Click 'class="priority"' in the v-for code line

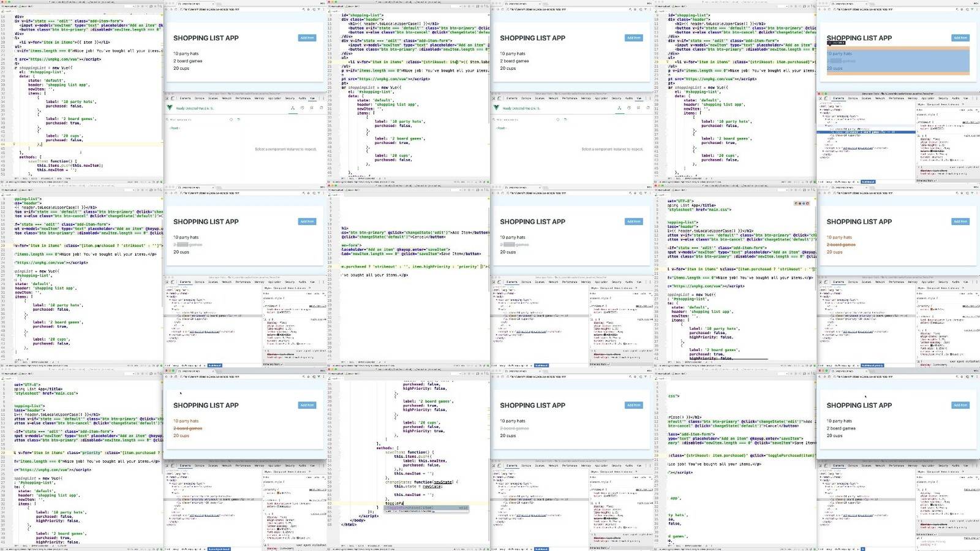pos(85,453)
